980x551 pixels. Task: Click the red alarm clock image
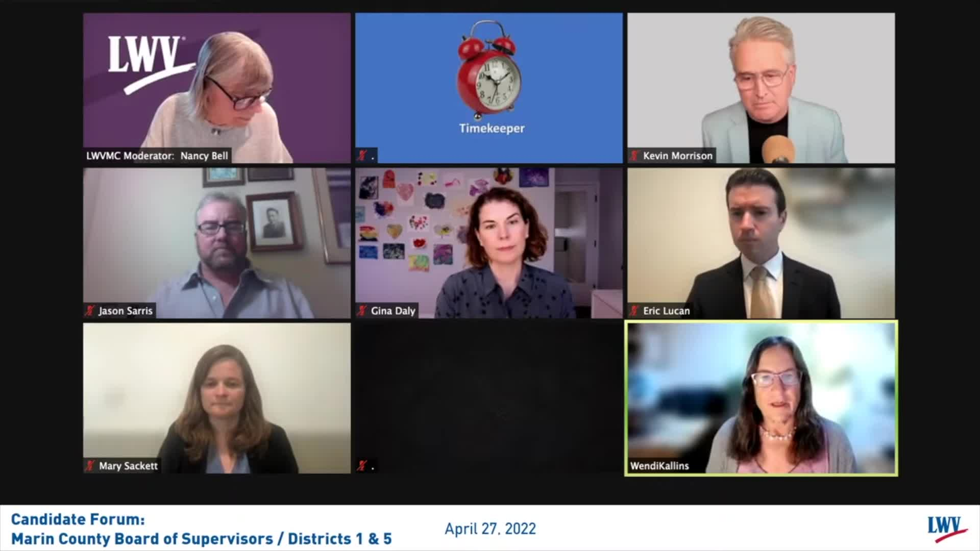489,70
